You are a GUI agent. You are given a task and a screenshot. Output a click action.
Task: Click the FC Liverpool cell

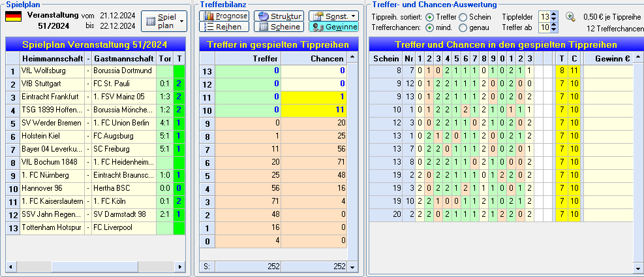click(x=123, y=227)
